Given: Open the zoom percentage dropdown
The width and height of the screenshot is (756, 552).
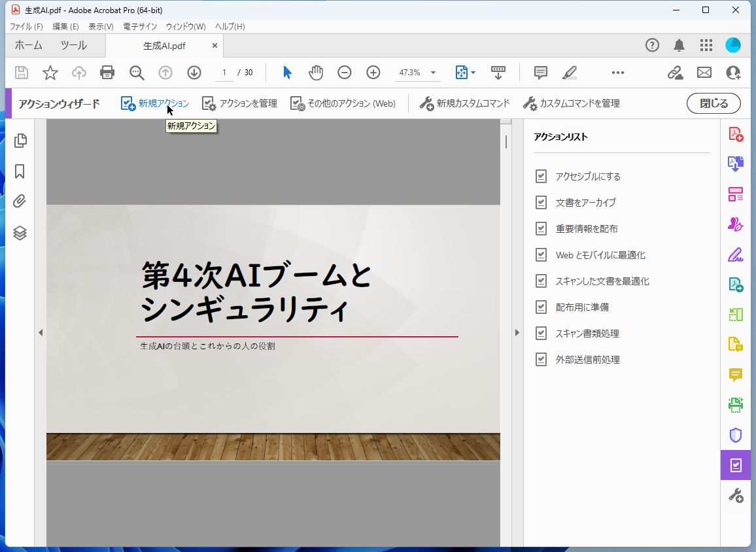Looking at the screenshot, I should coord(432,73).
